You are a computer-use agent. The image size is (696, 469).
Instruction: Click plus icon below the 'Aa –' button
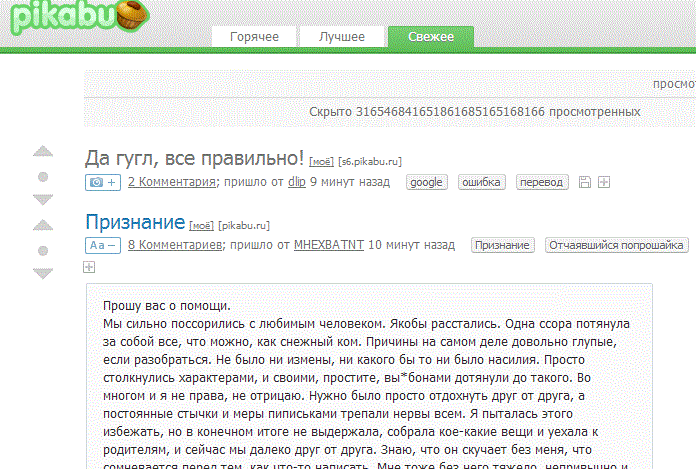click(89, 267)
